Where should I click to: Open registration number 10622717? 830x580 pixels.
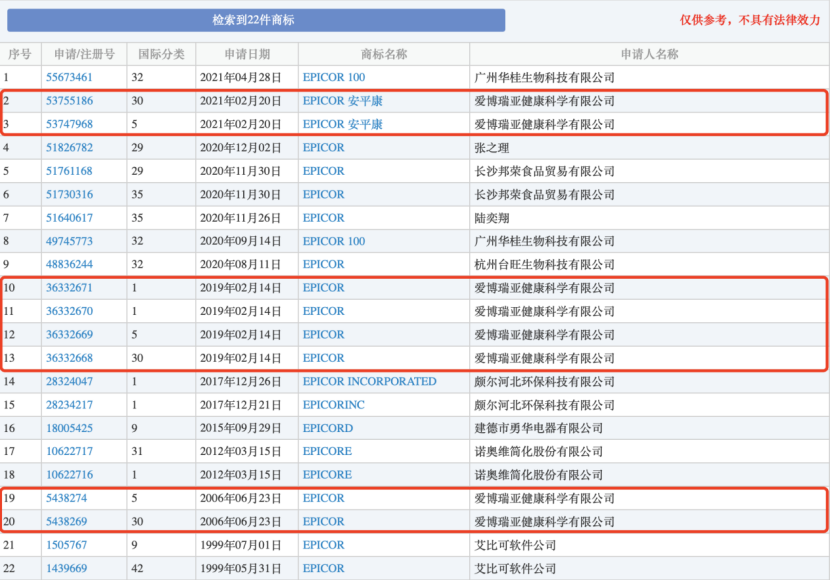(69, 451)
